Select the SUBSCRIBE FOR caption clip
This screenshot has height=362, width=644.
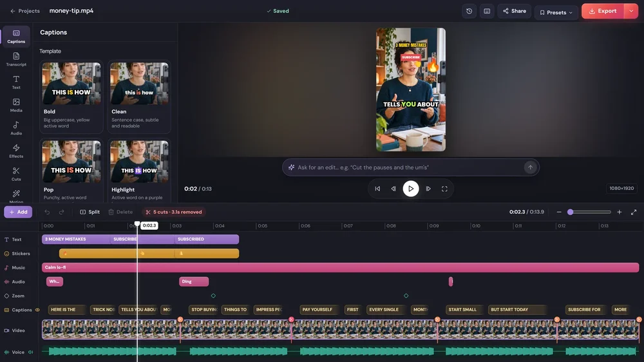[x=586, y=310]
